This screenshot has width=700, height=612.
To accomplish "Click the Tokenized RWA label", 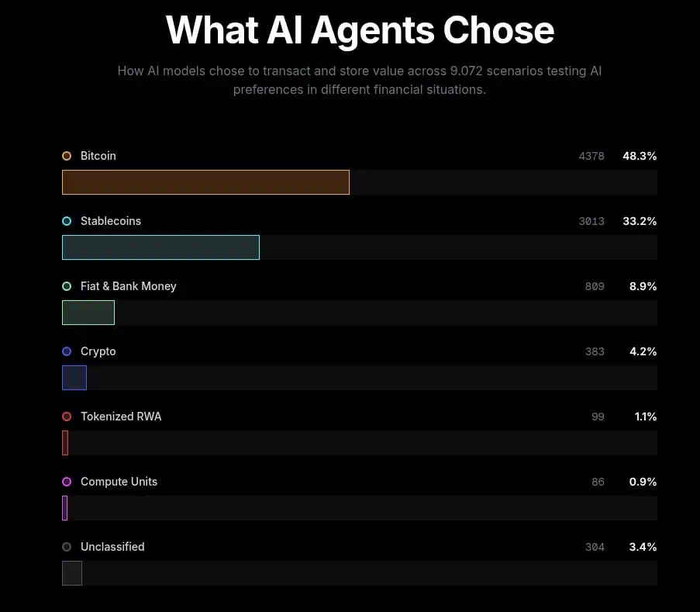I will (121, 417).
